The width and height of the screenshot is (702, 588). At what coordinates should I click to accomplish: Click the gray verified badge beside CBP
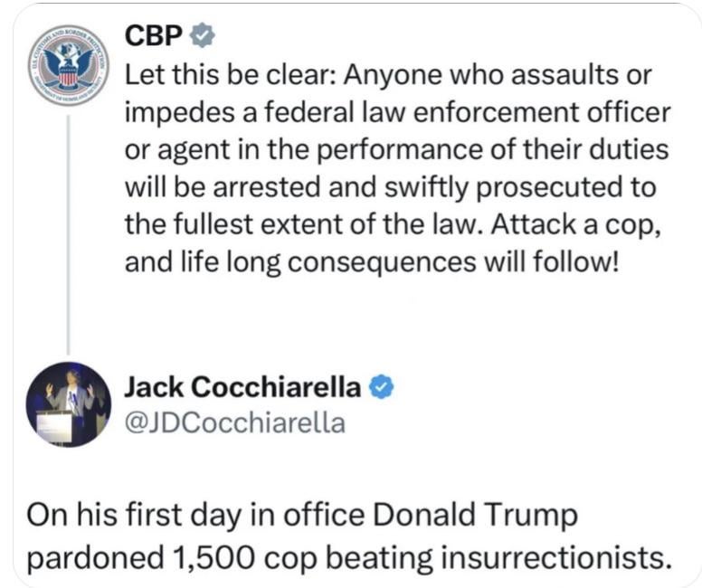coord(204,35)
